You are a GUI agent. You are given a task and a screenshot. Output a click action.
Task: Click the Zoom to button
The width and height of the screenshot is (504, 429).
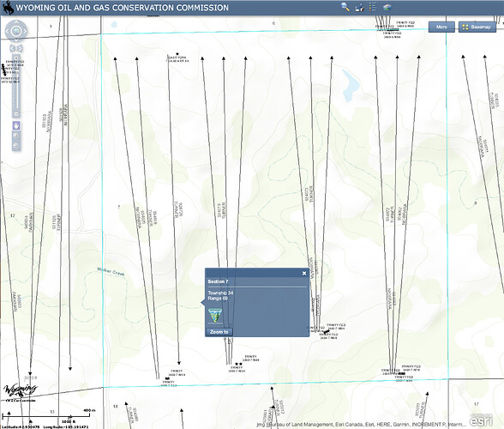(219, 332)
